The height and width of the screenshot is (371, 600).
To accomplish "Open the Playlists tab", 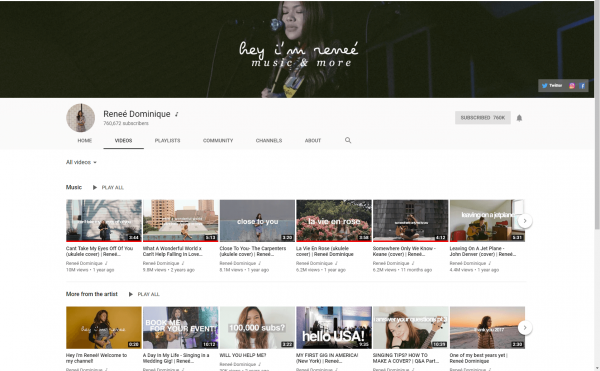I will pos(167,140).
